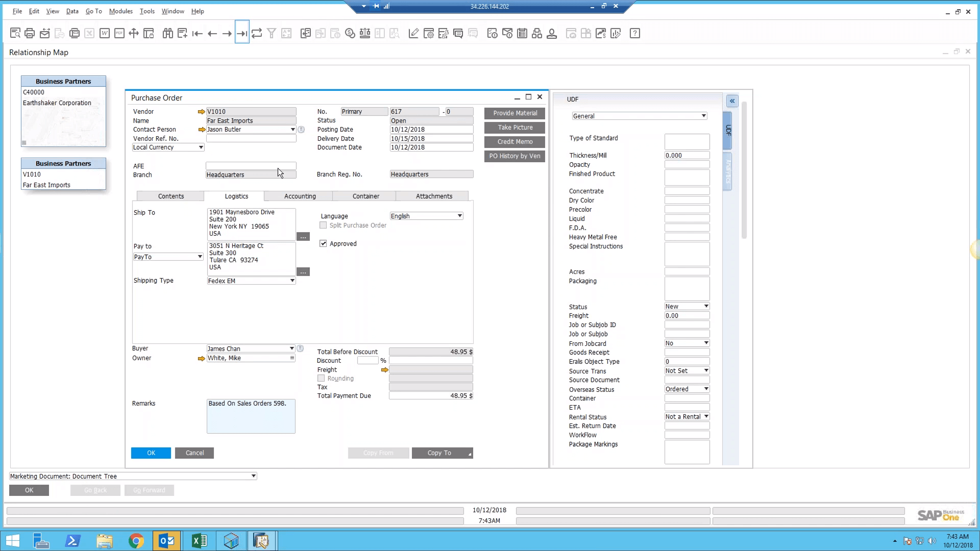
Task: Click the PO History by Ven button
Action: tap(514, 156)
